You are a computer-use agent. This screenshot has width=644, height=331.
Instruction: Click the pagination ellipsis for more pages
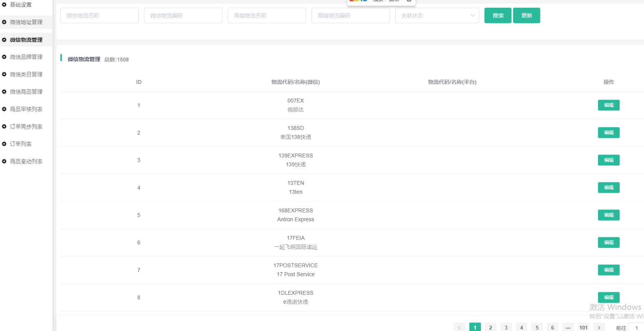[x=568, y=328]
